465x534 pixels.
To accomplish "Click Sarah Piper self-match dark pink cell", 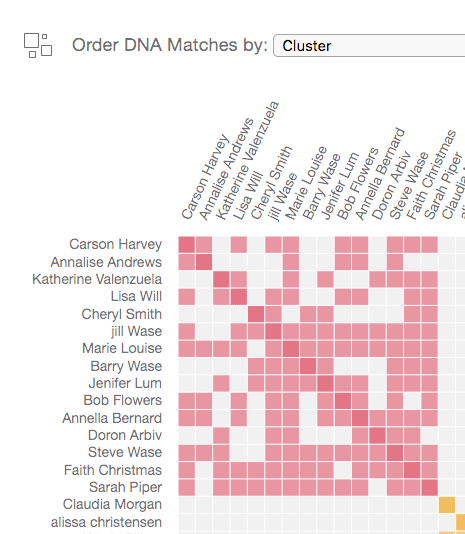I will (x=430, y=487).
